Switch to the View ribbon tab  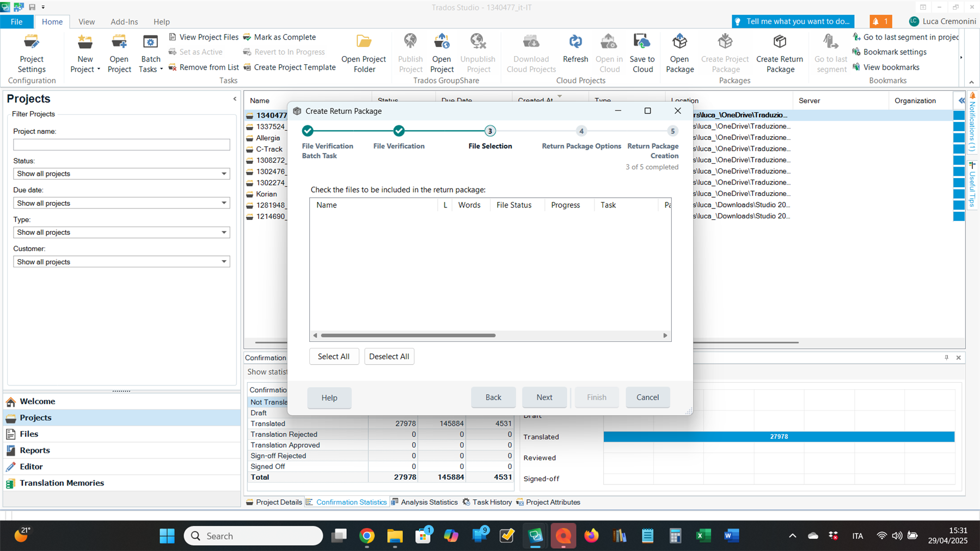(x=87, y=22)
